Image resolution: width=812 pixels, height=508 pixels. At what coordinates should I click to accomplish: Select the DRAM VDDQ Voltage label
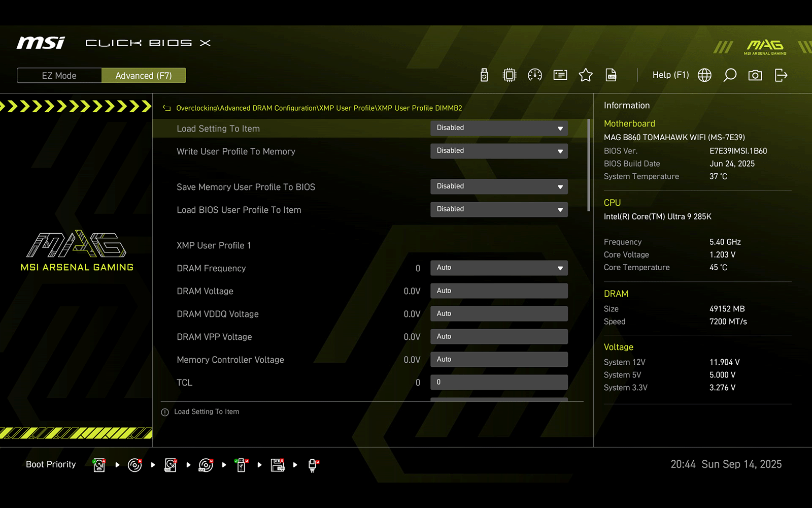218,314
